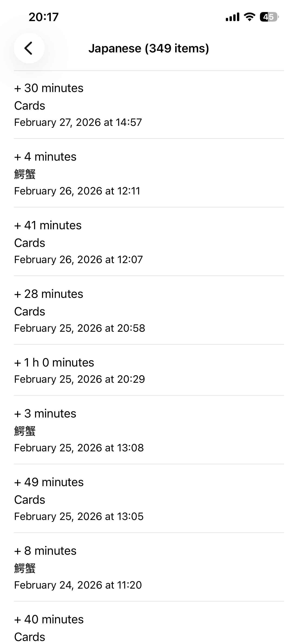Tap the back arrow button
This screenshot has width=298, height=644.
(29, 48)
